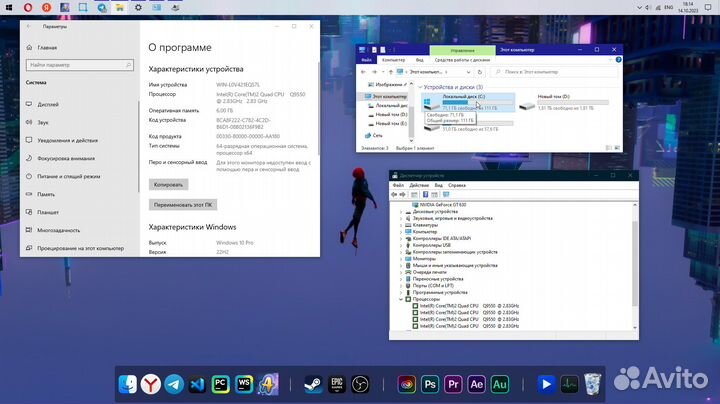720x404 pixels.
Task: Click the Explorer search box
Action: [555, 72]
